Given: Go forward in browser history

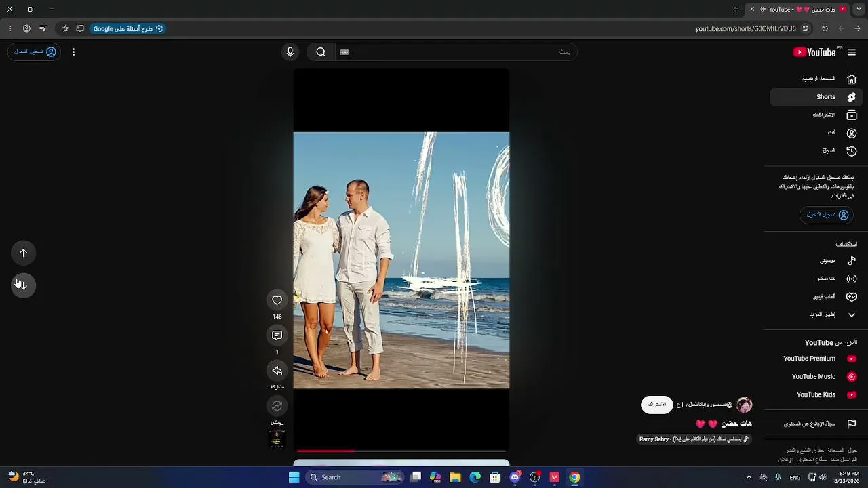Looking at the screenshot, I should point(841,28).
